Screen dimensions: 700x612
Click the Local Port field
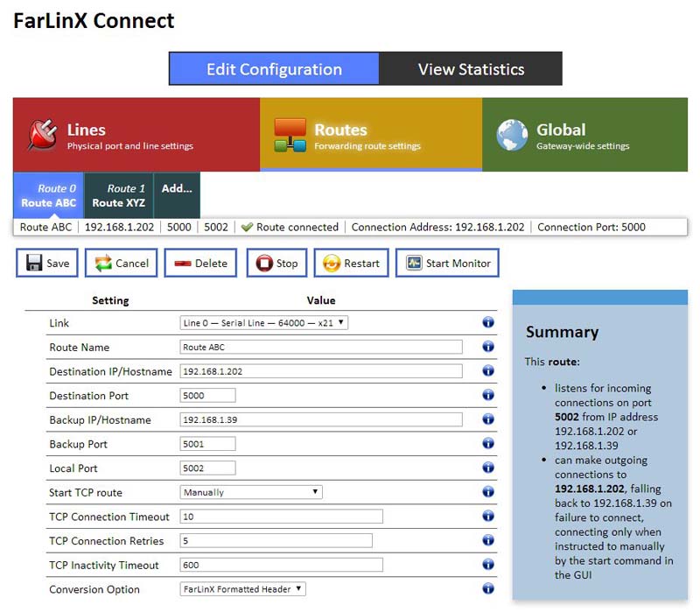[x=207, y=468]
